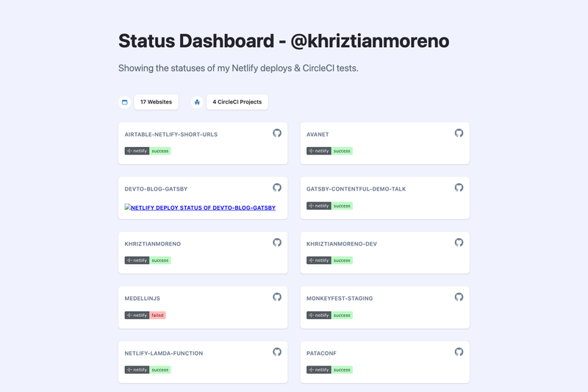The height and width of the screenshot is (392, 588).
Task: Click GitHub icon on devto-blog-gatsby card
Action: point(277,188)
